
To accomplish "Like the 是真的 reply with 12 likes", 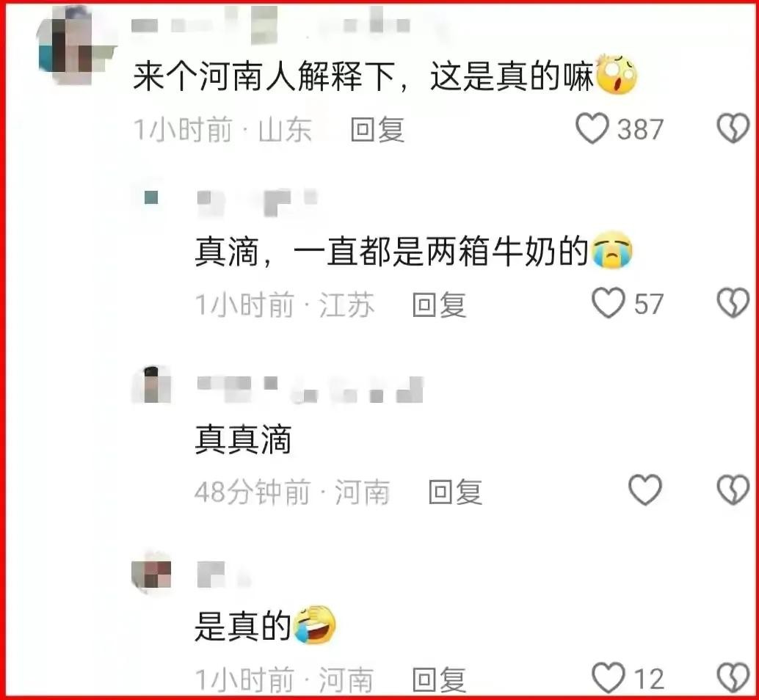I will [609, 678].
